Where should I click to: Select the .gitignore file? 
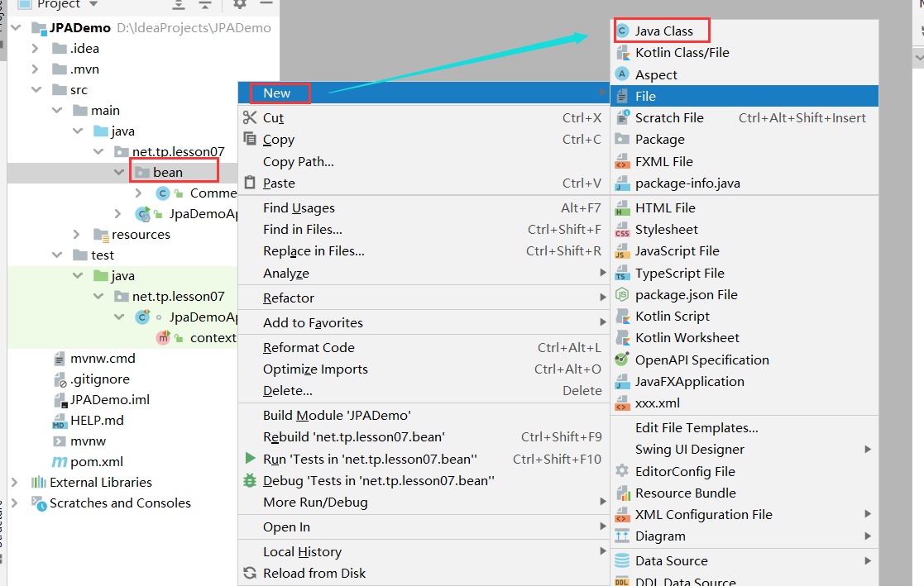point(99,379)
